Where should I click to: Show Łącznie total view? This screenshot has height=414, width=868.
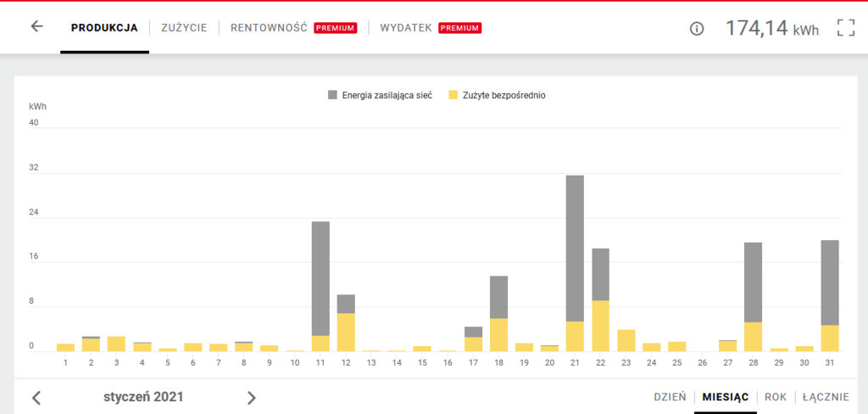point(826,397)
